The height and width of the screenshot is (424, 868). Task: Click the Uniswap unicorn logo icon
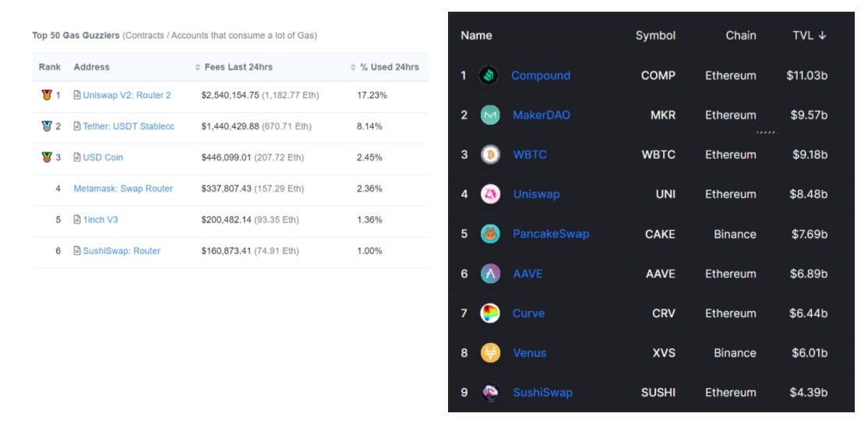click(490, 194)
